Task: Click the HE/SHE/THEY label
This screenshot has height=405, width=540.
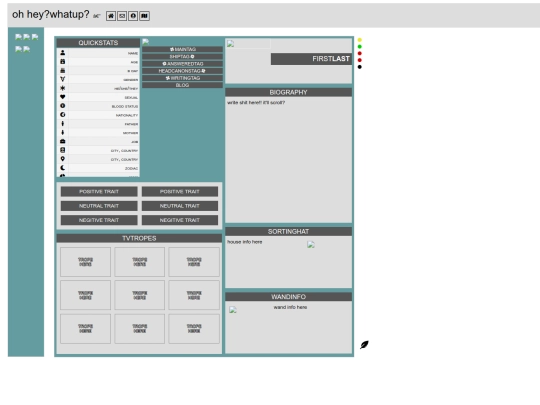Action: [126, 89]
